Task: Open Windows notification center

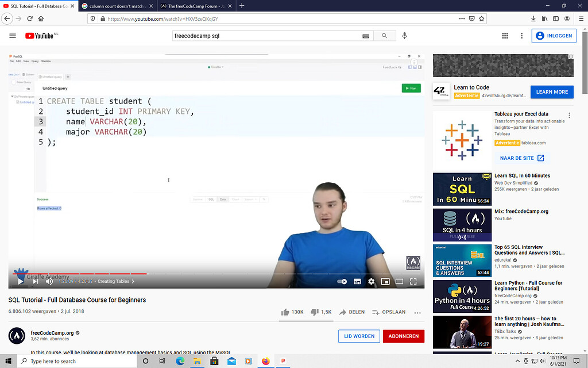Action: pos(577,361)
